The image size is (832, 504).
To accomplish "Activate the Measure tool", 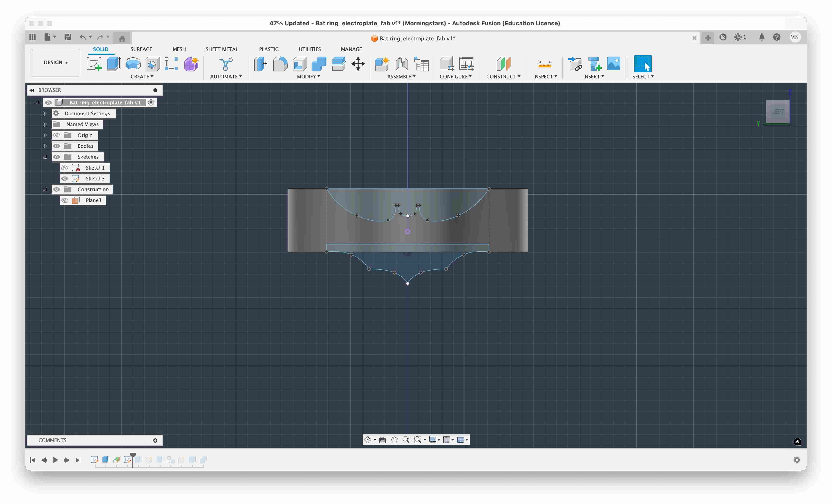I will point(545,64).
